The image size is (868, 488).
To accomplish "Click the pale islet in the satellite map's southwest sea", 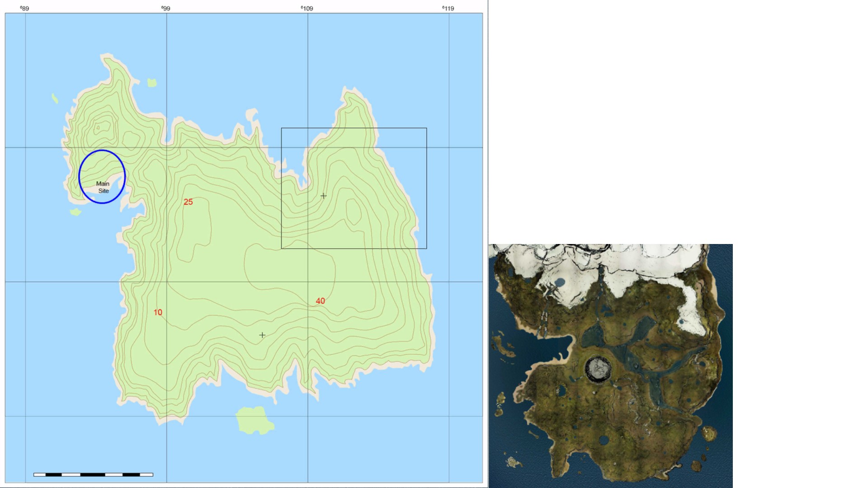I will [512, 462].
